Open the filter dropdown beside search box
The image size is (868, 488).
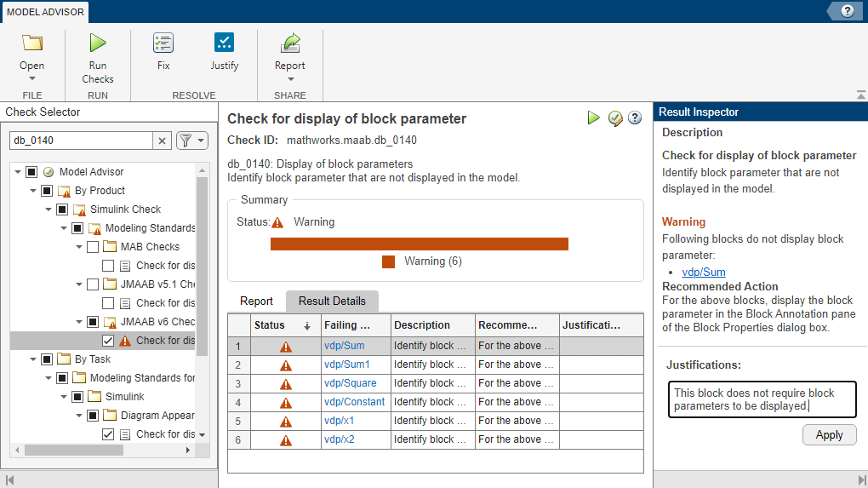pyautogui.click(x=191, y=141)
